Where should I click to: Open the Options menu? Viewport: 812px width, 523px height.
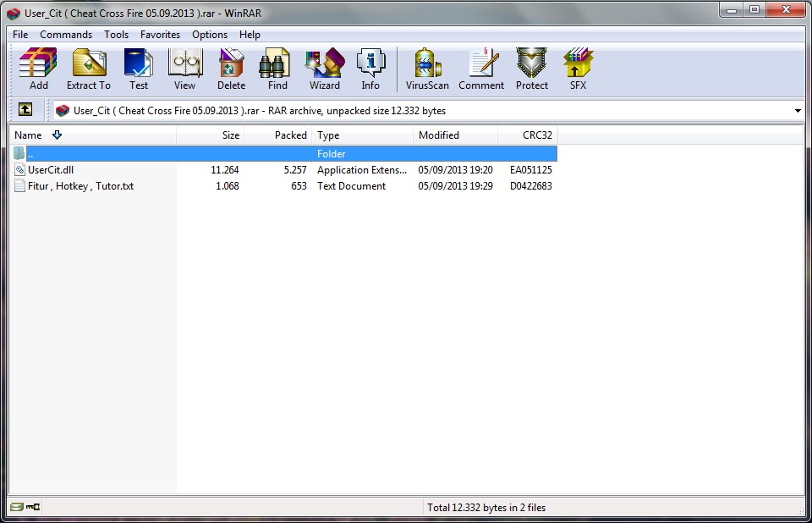(x=210, y=35)
